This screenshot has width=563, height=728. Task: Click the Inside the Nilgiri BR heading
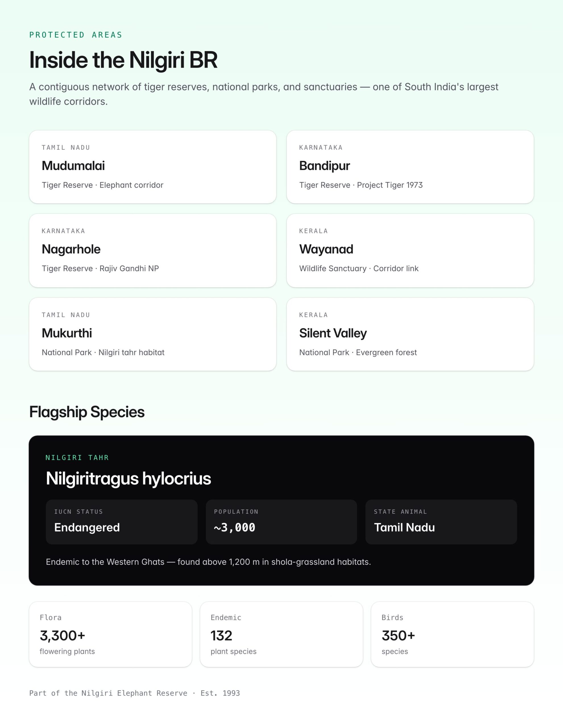(123, 60)
